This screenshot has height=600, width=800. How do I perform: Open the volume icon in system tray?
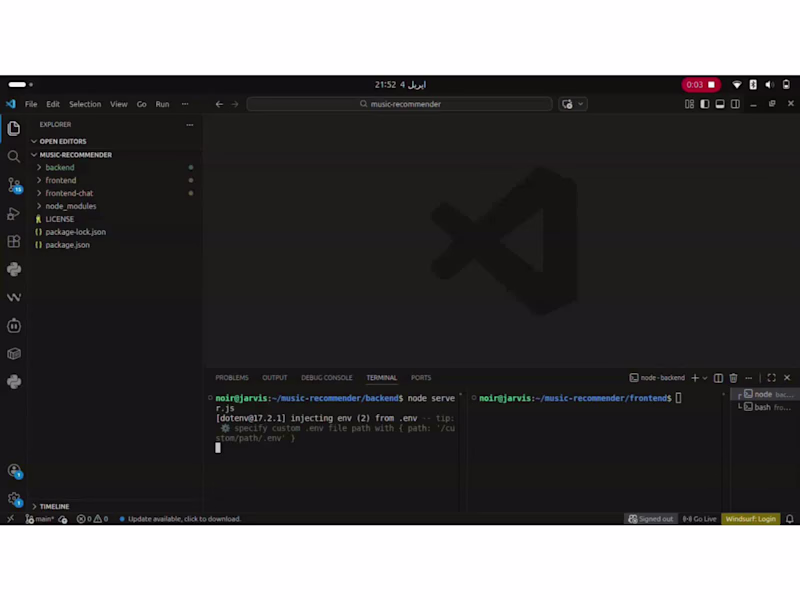(769, 85)
